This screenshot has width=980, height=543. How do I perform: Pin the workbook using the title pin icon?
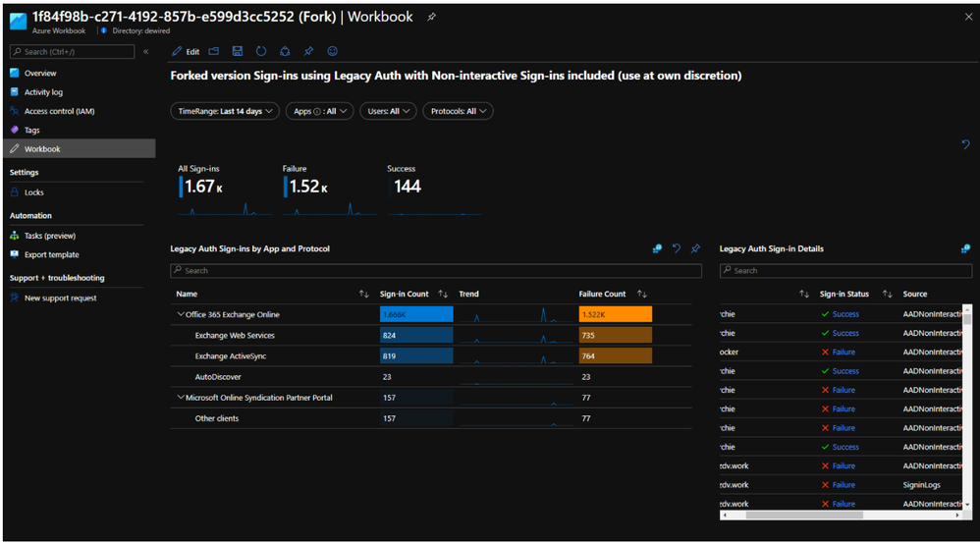pyautogui.click(x=432, y=18)
